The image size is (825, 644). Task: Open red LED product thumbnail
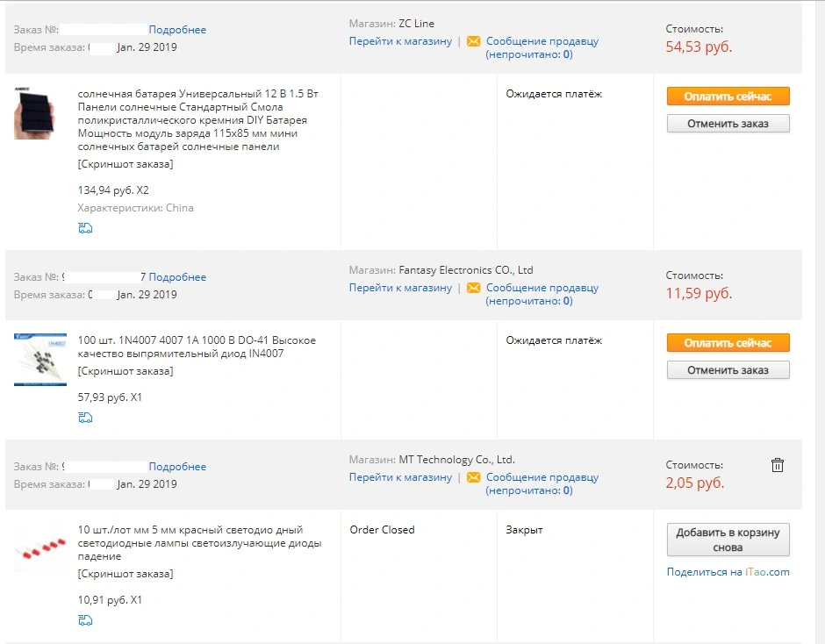click(40, 549)
